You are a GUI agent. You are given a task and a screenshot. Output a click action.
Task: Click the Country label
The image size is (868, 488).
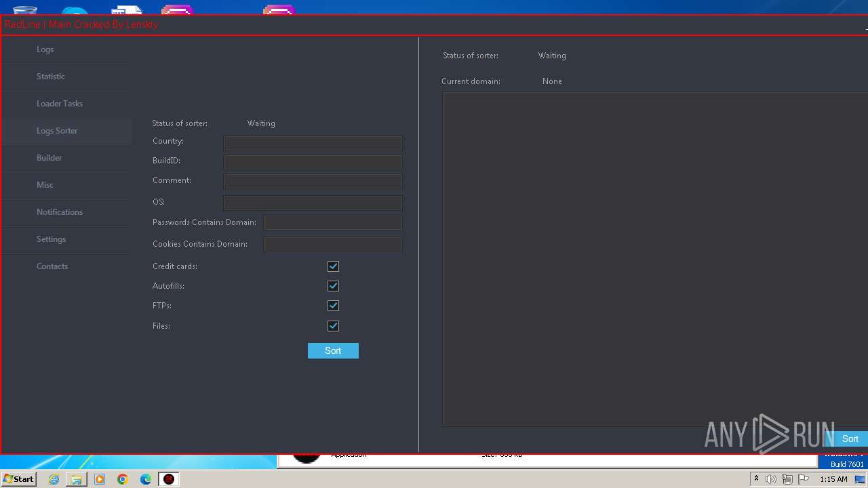pos(168,141)
